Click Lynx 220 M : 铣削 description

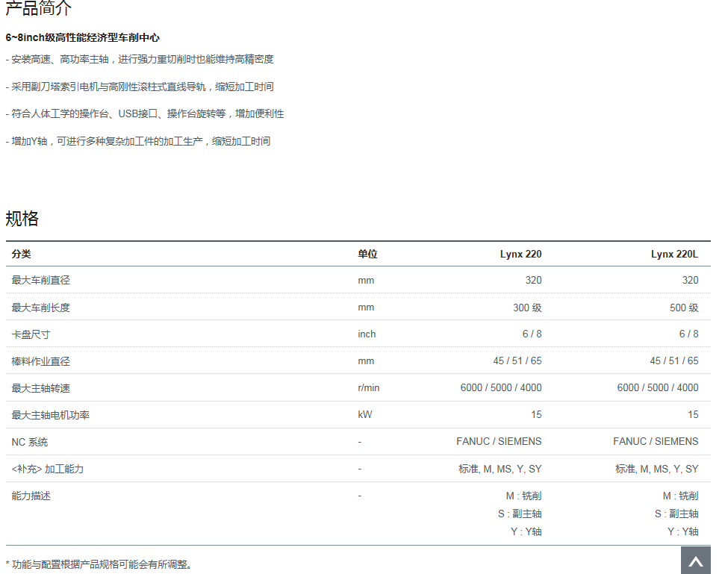(523, 496)
